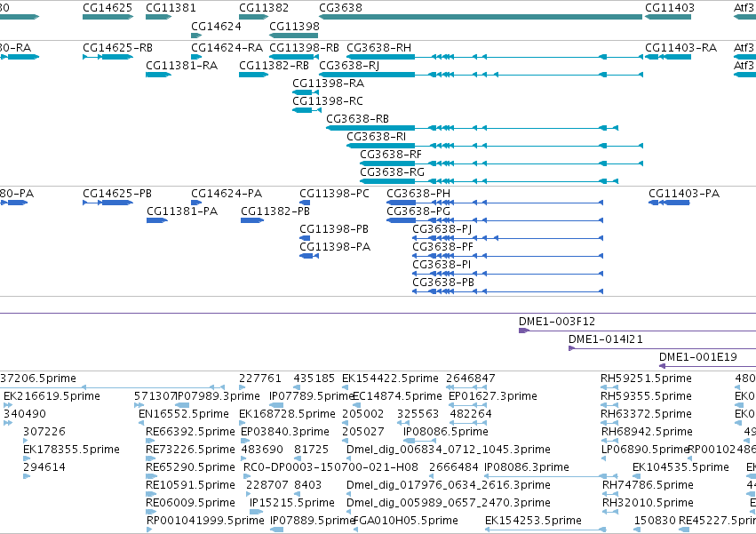Click protein label CG11398-PA
Screen dimensions: 756x534
(x=335, y=247)
